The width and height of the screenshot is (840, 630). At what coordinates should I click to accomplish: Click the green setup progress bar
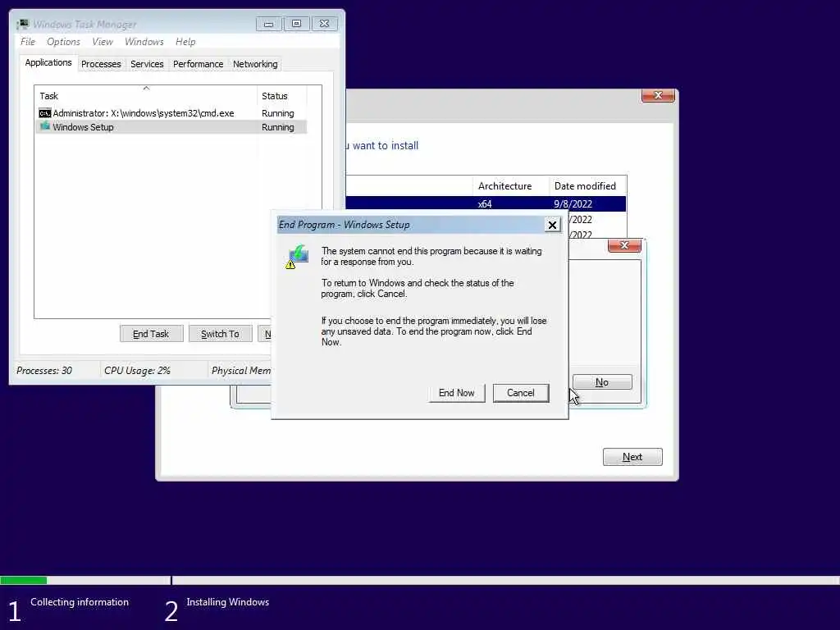coord(24,580)
